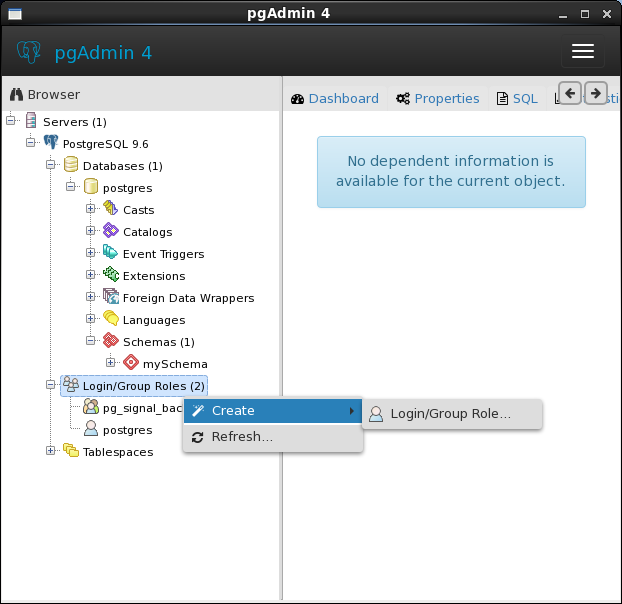Click the pg_signal_backend group role icon
The image size is (622, 604).
click(91, 407)
